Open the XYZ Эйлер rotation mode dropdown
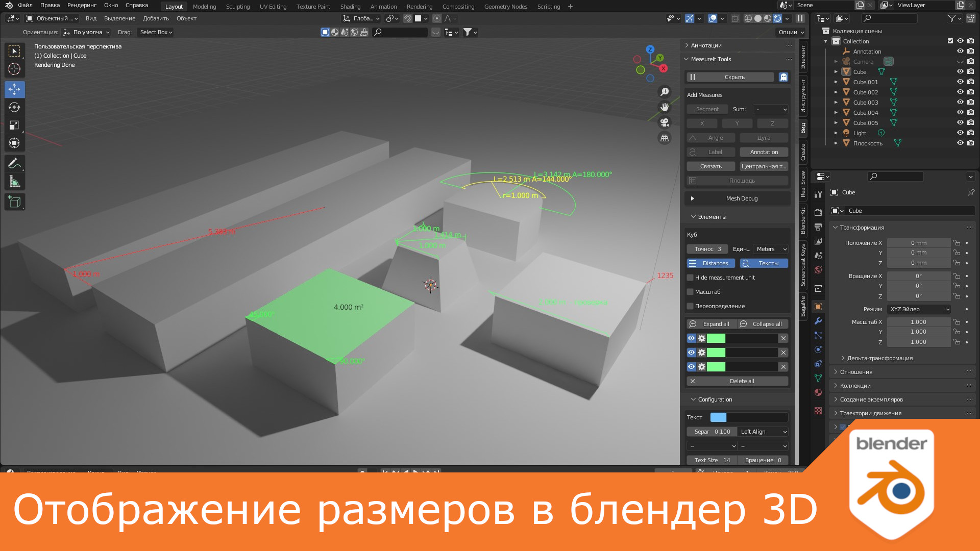The image size is (980, 551). 918,309
